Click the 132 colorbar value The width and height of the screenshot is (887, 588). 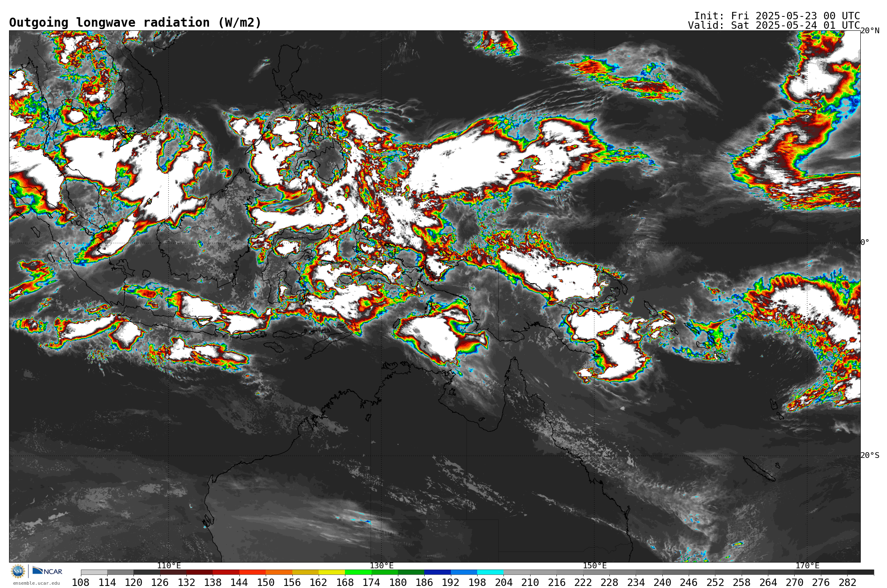tap(186, 582)
